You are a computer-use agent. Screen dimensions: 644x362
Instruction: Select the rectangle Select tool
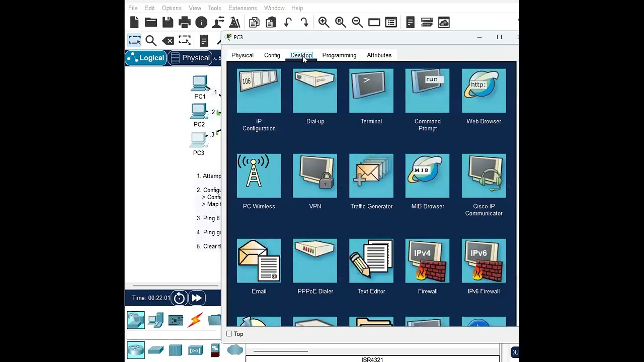pyautogui.click(x=134, y=40)
